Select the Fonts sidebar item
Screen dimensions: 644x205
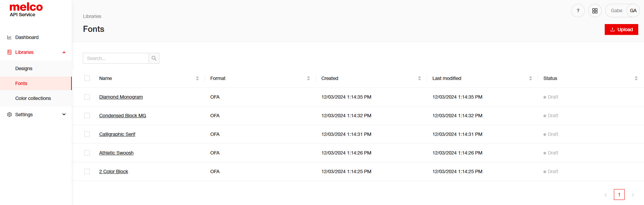coord(36,83)
